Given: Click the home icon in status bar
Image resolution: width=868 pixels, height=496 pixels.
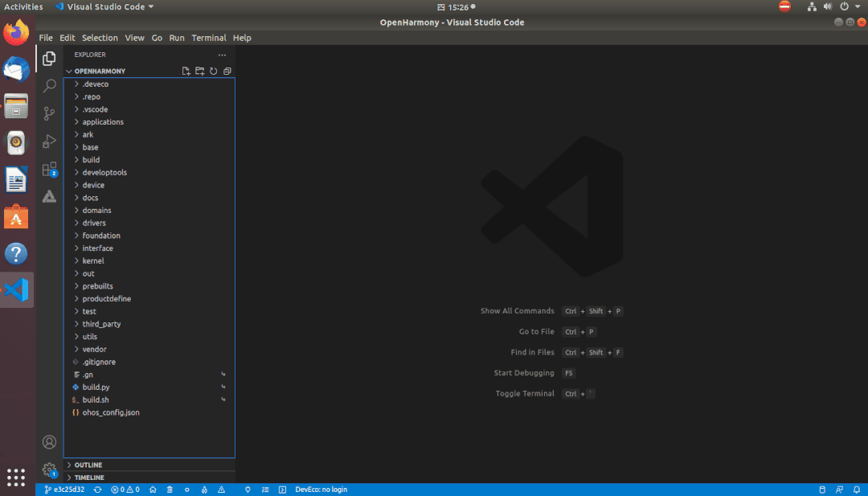Looking at the screenshot, I should tap(153, 490).
